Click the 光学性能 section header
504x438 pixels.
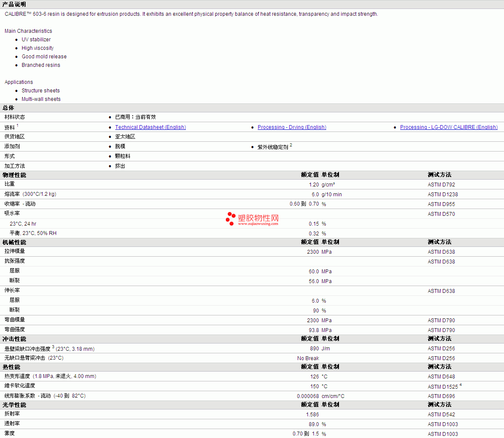(x=14, y=405)
